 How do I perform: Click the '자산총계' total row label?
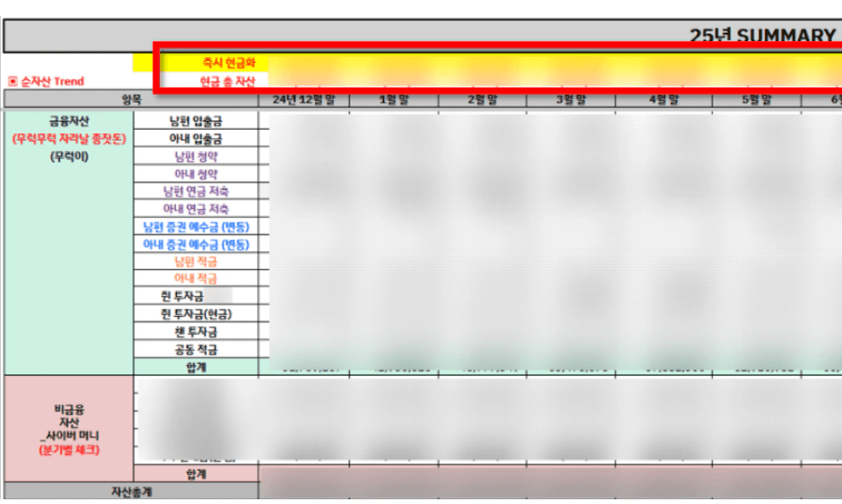tap(131, 491)
